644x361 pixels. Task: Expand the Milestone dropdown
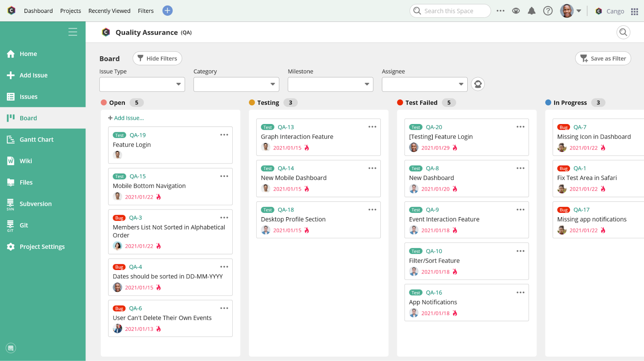click(x=330, y=84)
